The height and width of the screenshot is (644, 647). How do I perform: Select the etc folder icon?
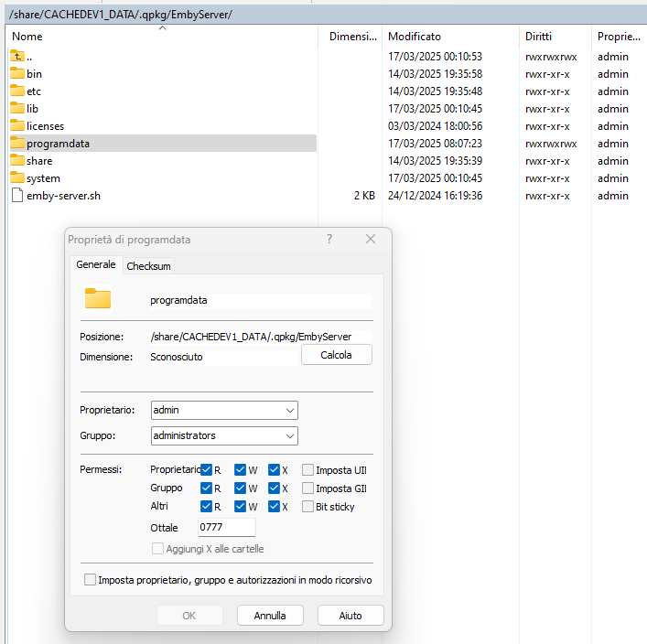pyautogui.click(x=16, y=91)
